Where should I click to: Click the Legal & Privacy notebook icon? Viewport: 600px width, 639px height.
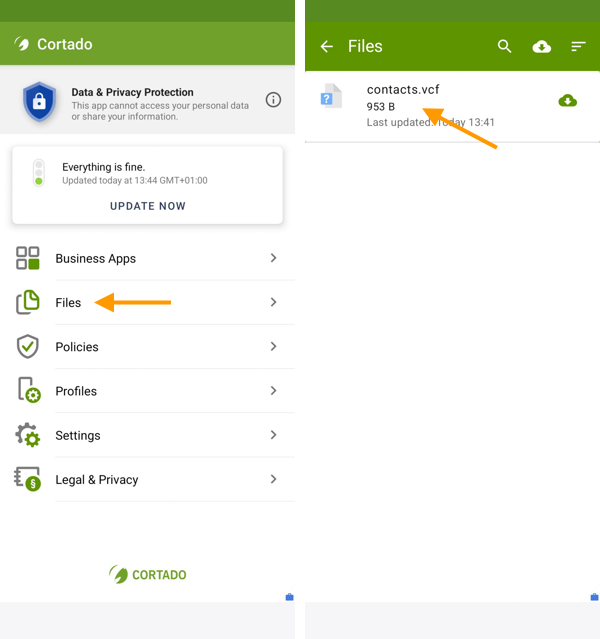coord(27,479)
